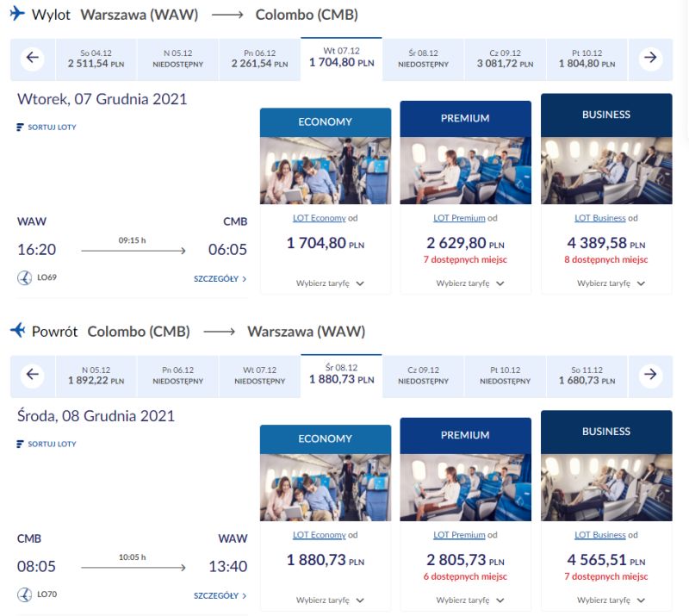Expand Economy fare options for departure flight
Screen dimensions: 689x616
pos(330,283)
